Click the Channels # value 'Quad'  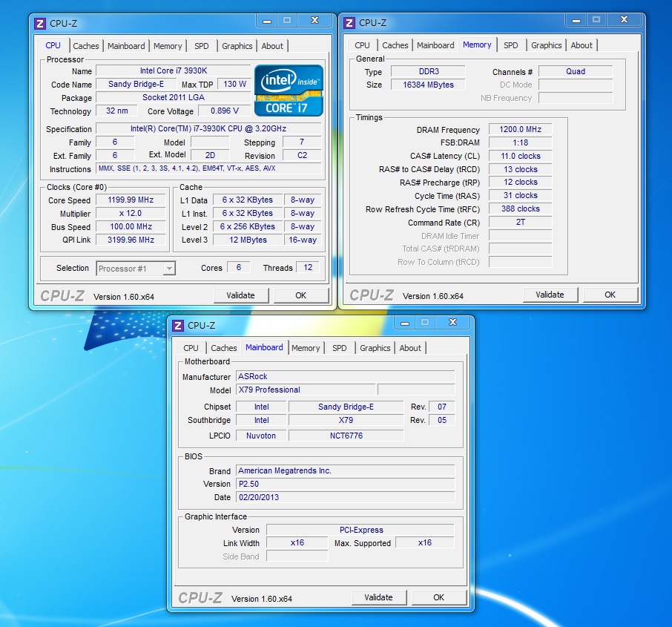coord(576,72)
